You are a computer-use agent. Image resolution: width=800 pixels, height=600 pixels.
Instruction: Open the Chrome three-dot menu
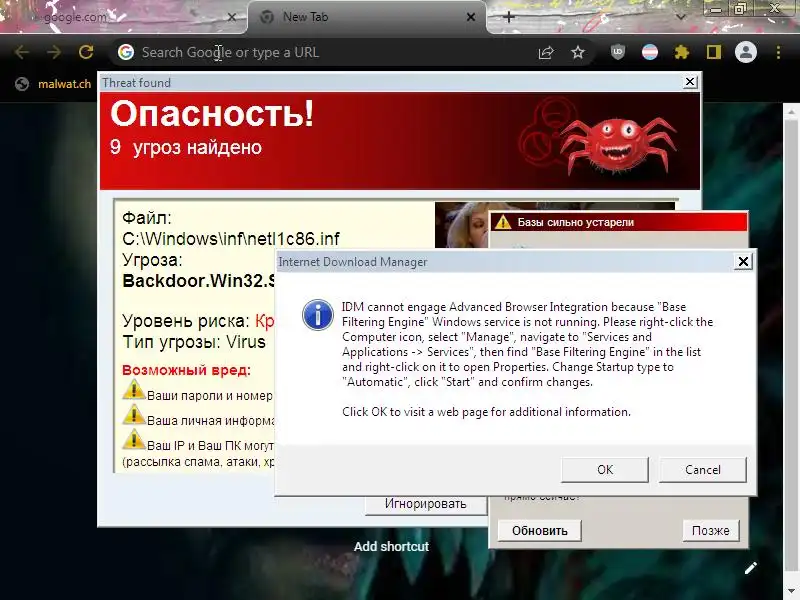click(778, 52)
